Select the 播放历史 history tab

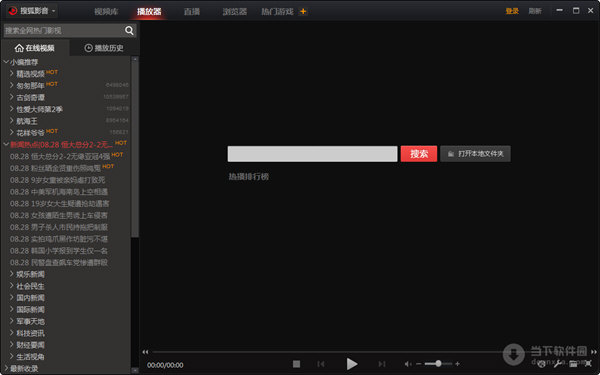[x=104, y=48]
